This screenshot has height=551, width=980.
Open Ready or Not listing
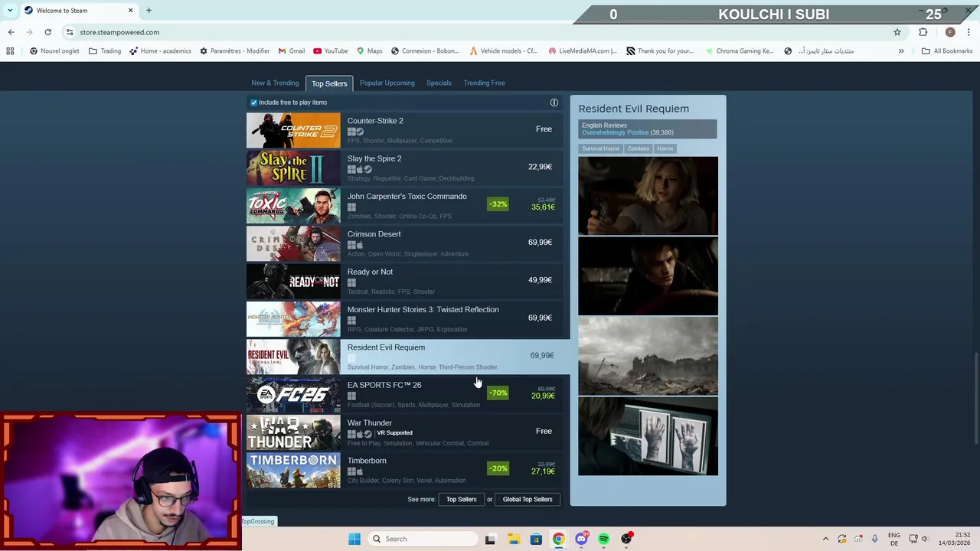pyautogui.click(x=405, y=281)
